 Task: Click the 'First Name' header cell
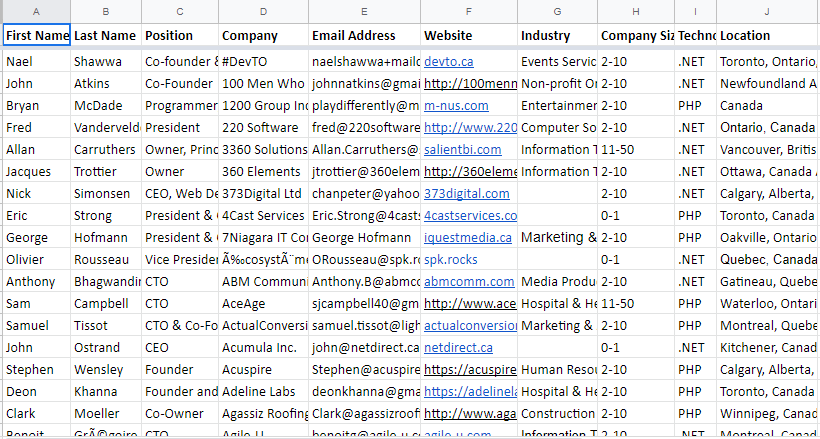point(37,35)
